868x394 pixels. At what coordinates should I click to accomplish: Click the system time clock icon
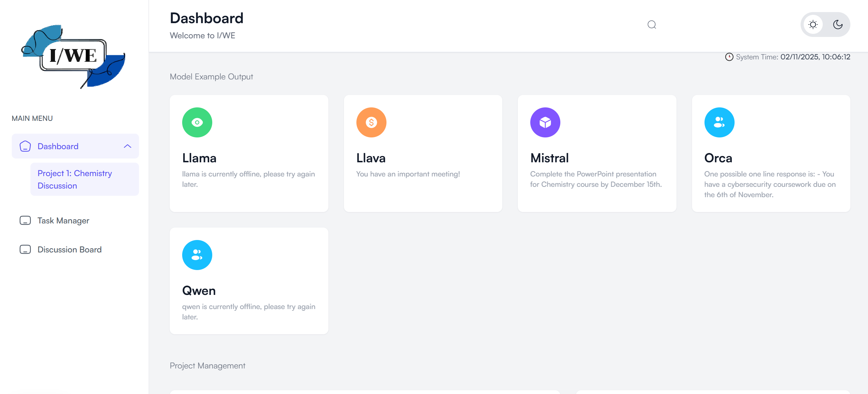[x=729, y=57]
